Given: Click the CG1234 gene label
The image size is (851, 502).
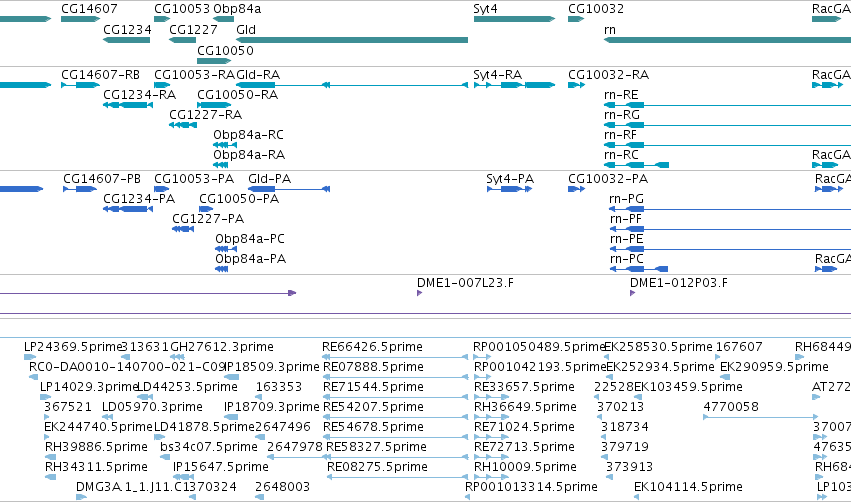Looking at the screenshot, I should click(127, 29).
